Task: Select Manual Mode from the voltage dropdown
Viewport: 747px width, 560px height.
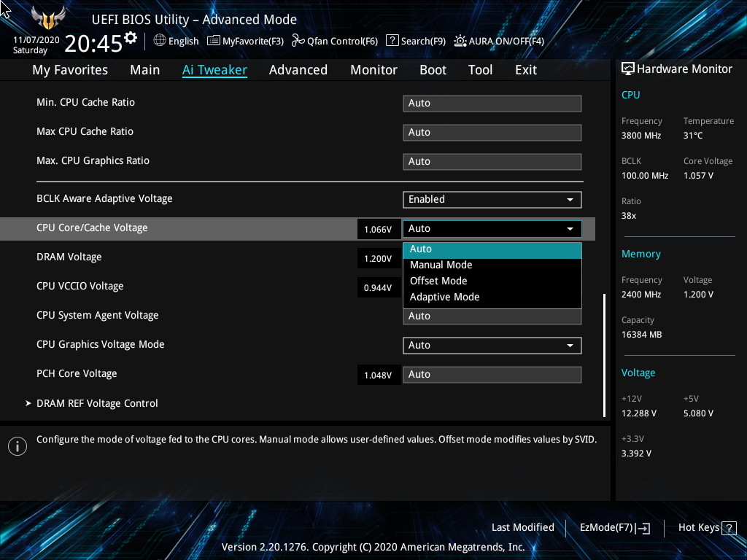Action: click(x=441, y=265)
